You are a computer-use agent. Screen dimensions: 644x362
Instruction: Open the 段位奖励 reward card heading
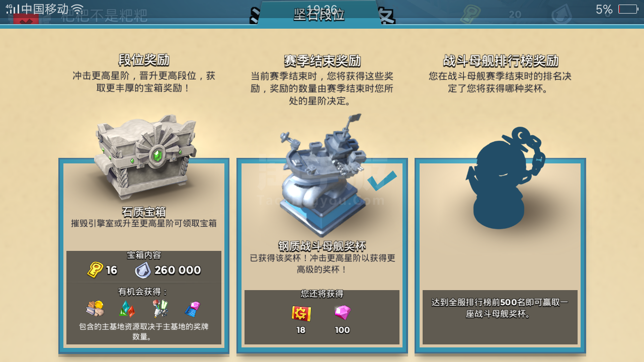[144, 60]
